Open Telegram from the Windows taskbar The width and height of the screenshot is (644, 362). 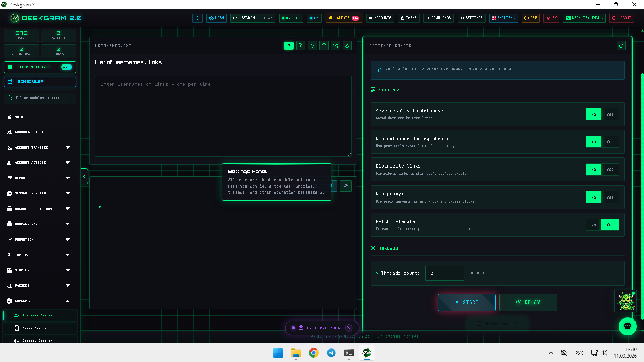coord(331,353)
